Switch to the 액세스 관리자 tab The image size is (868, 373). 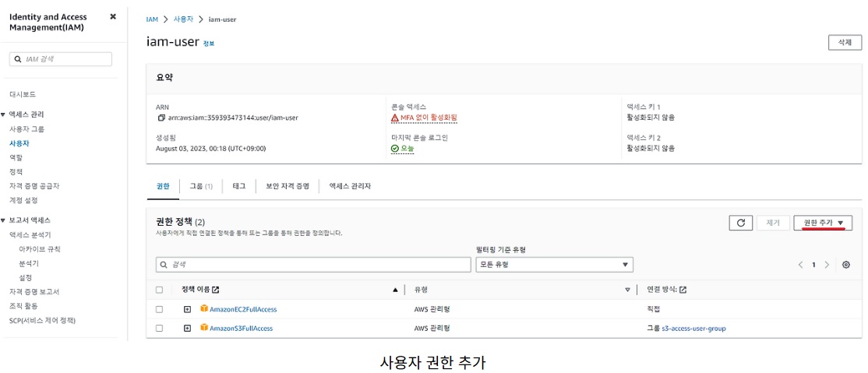(x=350, y=187)
